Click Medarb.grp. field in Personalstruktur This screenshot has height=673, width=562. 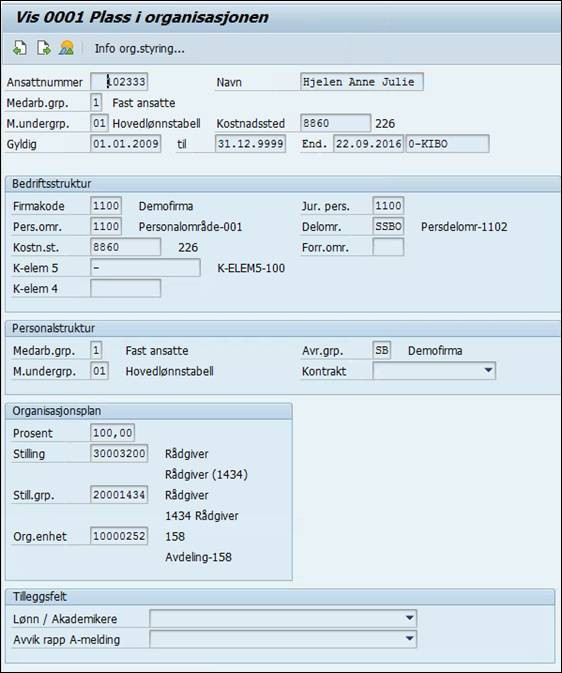pos(96,350)
